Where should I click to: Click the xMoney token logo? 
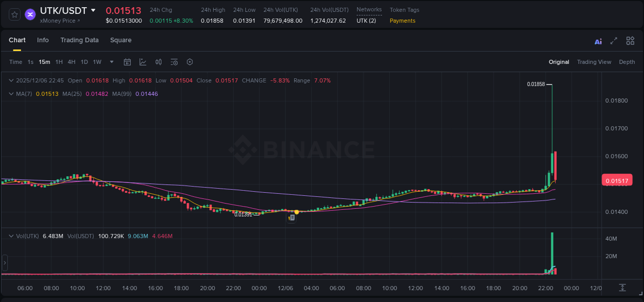click(30, 14)
